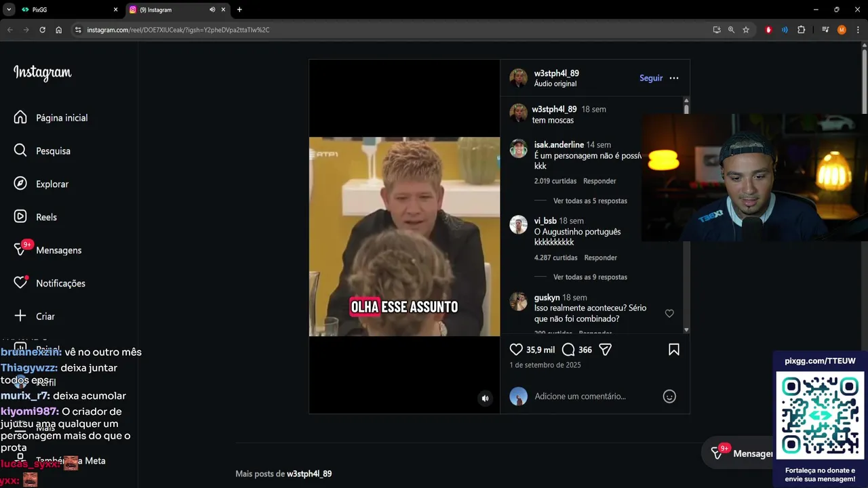Image resolution: width=868 pixels, height=488 pixels.
Task: Open the emoji picker in comment box
Action: 669,396
